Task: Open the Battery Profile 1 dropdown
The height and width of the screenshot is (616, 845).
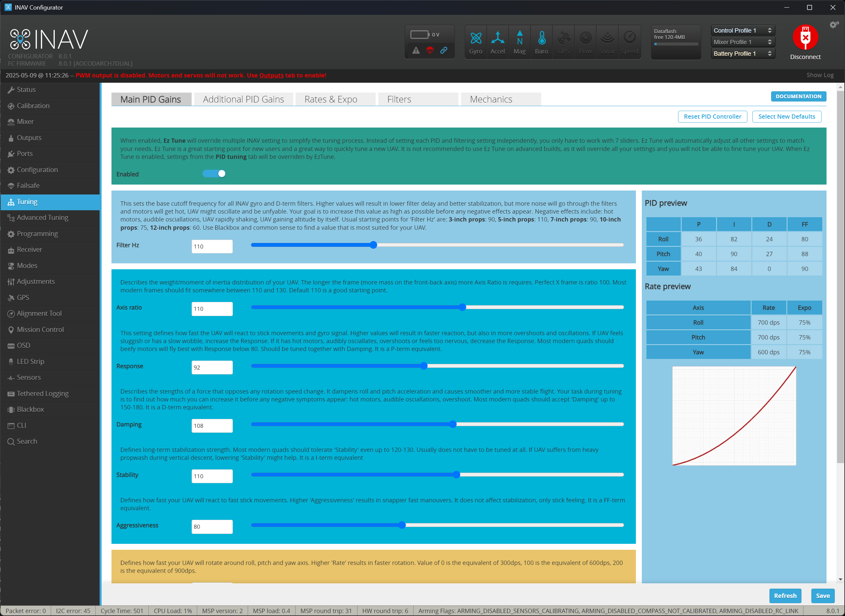Action: click(743, 54)
